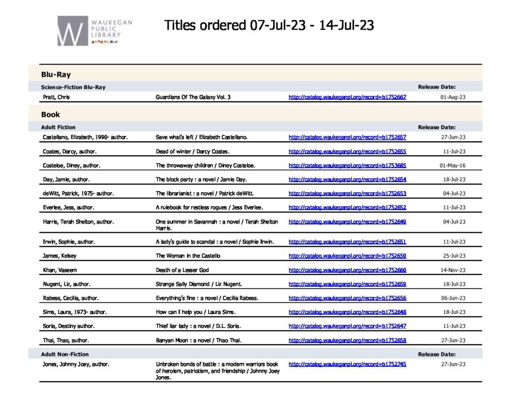Open catalog link for The librarianist
This screenshot has height=411, width=532.
click(348, 193)
